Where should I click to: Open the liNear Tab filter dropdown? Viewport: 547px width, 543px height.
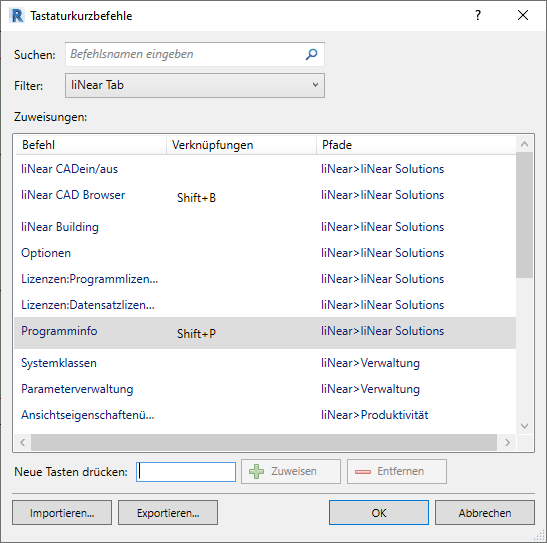pyautogui.click(x=195, y=85)
